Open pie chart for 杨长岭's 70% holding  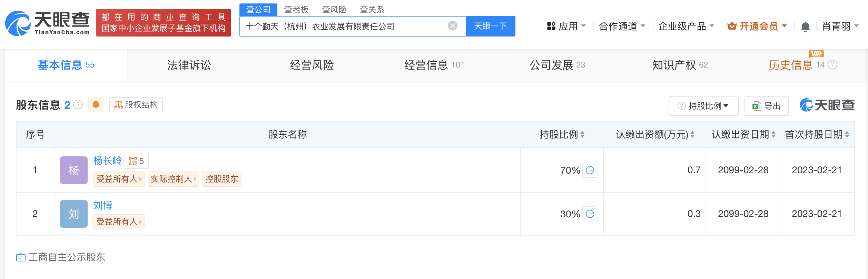click(590, 170)
